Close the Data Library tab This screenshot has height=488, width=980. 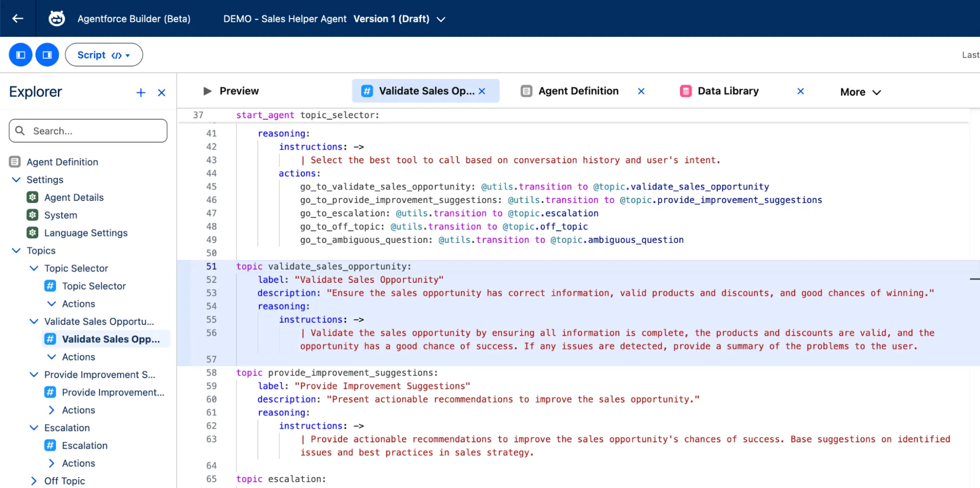point(800,91)
